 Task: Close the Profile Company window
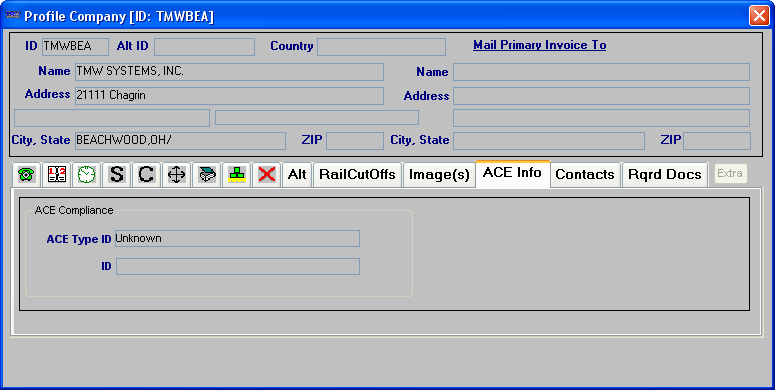[x=759, y=16]
